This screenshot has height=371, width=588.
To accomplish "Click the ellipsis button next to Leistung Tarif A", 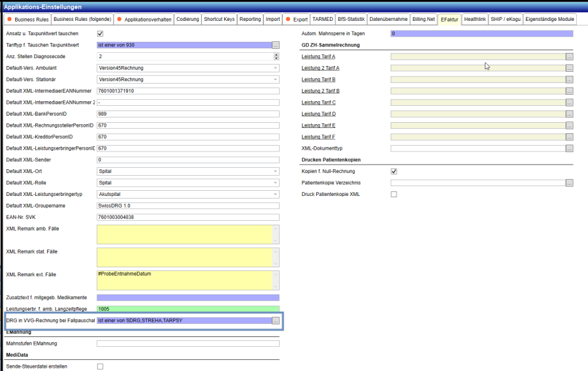I will 569,57.
